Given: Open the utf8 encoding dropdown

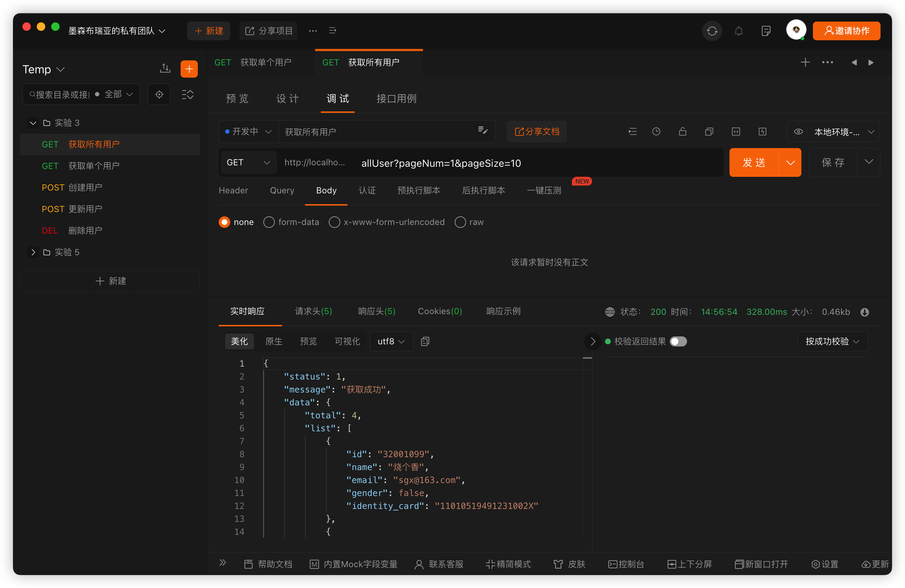Looking at the screenshot, I should pyautogui.click(x=391, y=341).
